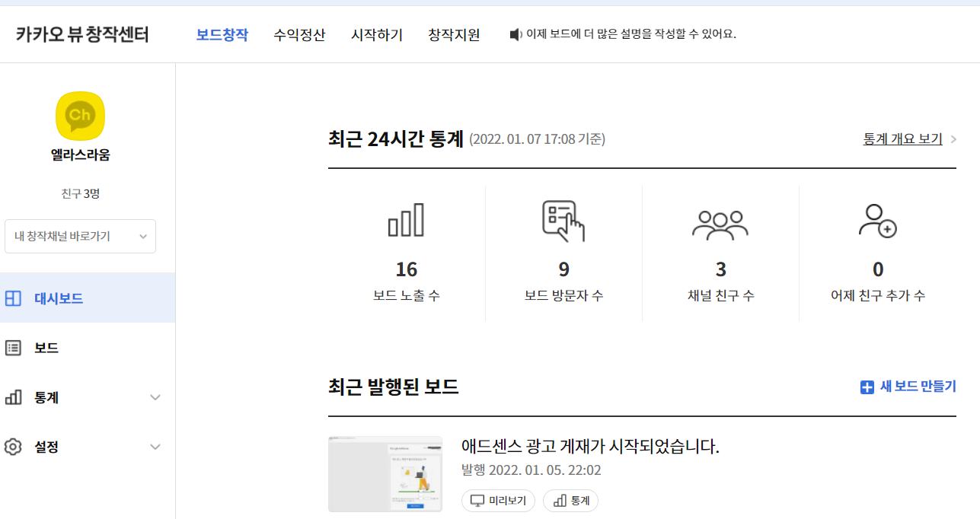Click the notice about 보드 descriptions in header
This screenshot has width=980, height=519.
tap(631, 34)
